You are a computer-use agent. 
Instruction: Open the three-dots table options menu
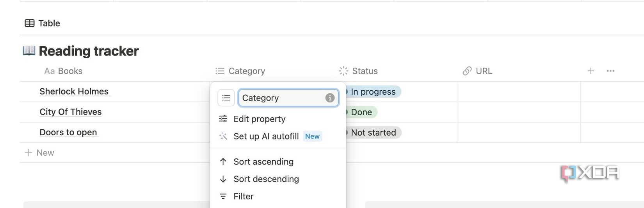[x=610, y=71]
